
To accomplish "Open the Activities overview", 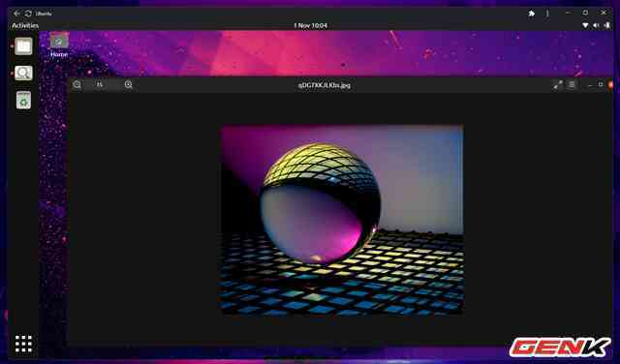I will [25, 26].
